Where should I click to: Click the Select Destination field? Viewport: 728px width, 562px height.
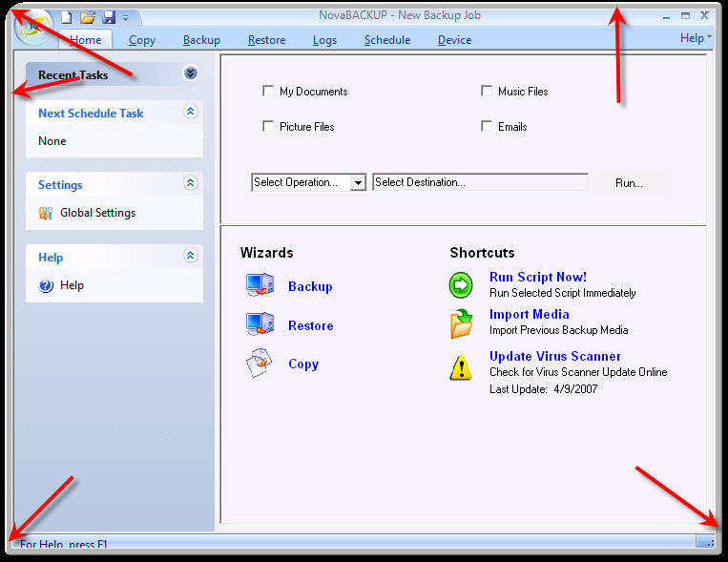pyautogui.click(x=480, y=182)
